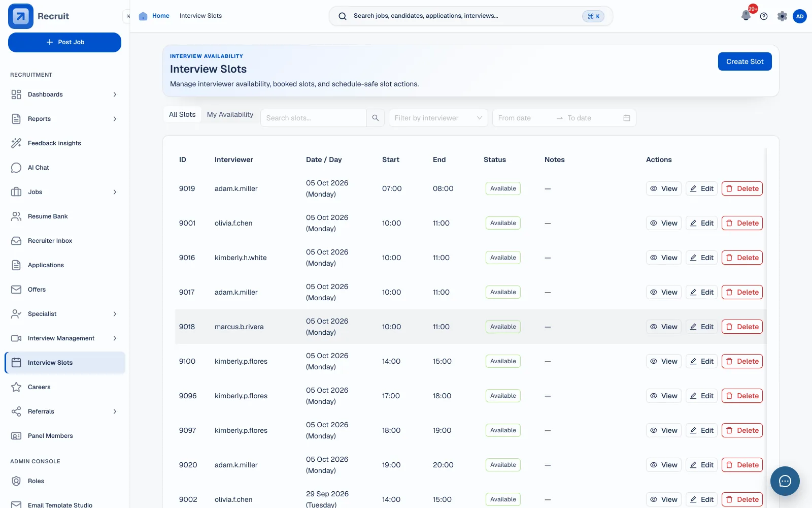This screenshot has height=508, width=812.
Task: View slot 9018 details
Action: (x=663, y=327)
